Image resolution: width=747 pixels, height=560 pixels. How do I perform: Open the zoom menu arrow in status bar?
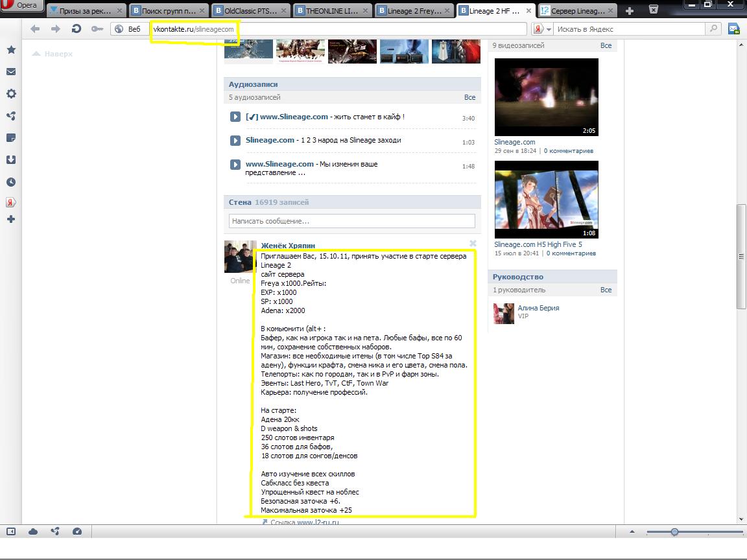pyautogui.click(x=632, y=531)
